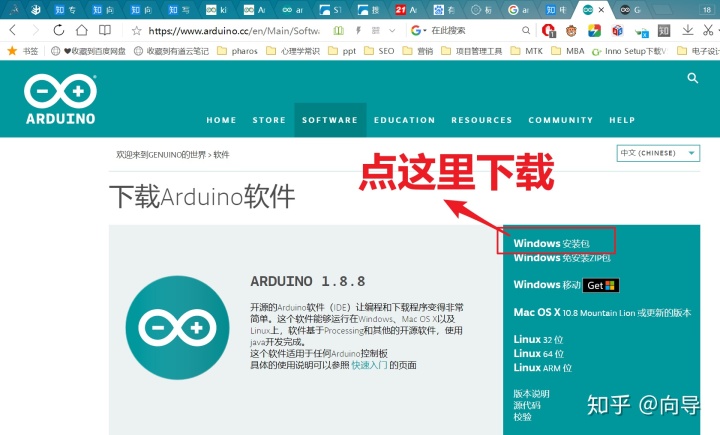Open the ppt bookmark folder
Screen dimensions: 720x435
click(342, 51)
